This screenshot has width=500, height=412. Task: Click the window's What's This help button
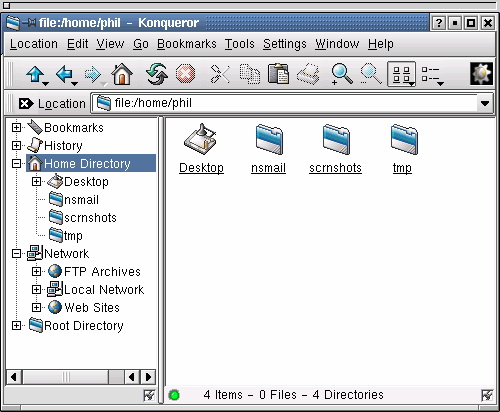pos(439,23)
